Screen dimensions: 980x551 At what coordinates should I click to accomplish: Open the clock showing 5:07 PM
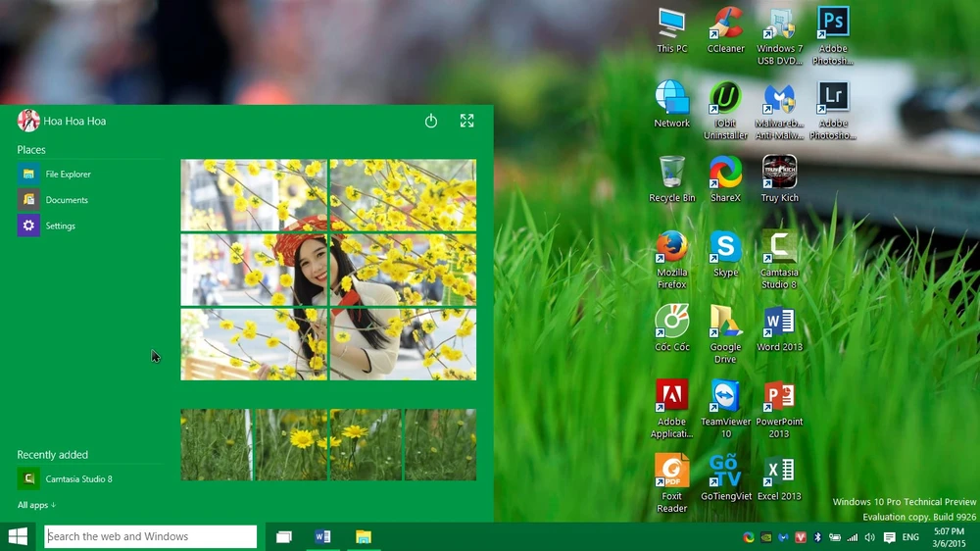[950, 537]
